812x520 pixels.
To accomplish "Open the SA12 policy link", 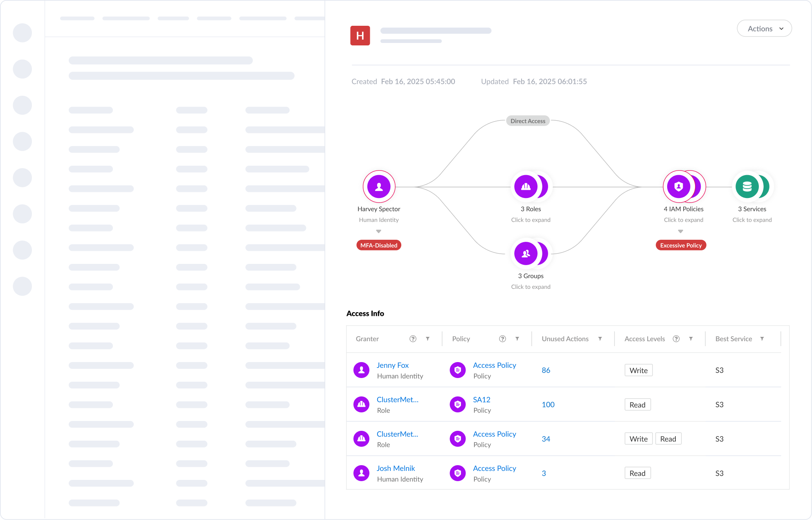I will (x=481, y=400).
